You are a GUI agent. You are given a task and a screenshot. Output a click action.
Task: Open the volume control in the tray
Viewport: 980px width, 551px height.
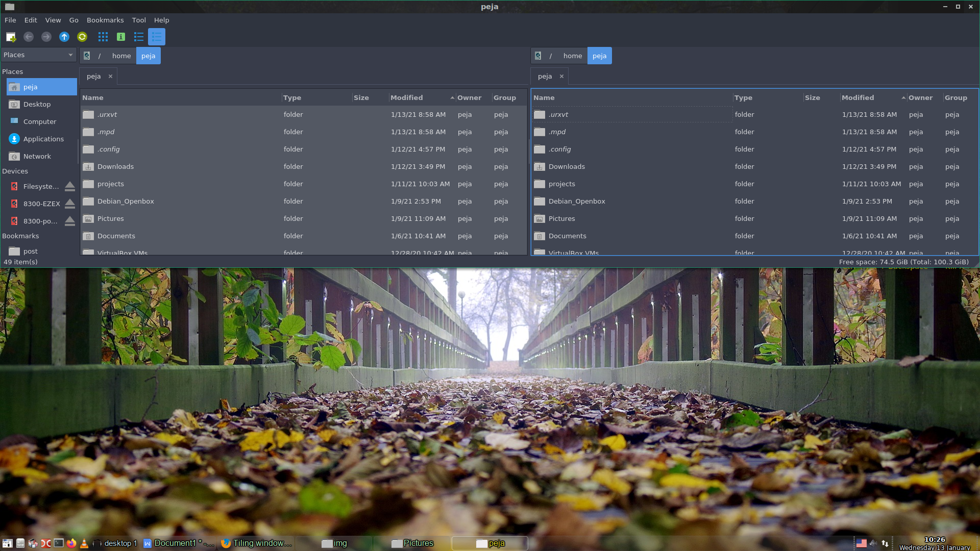coord(873,543)
